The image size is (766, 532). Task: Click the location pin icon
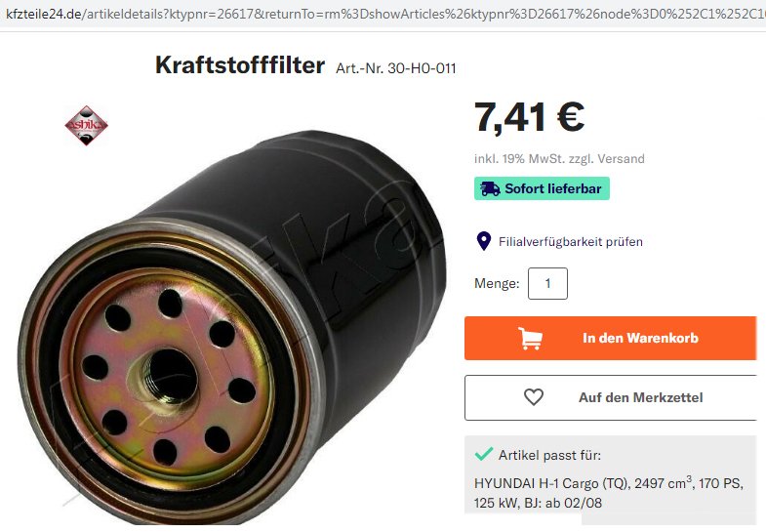click(484, 241)
